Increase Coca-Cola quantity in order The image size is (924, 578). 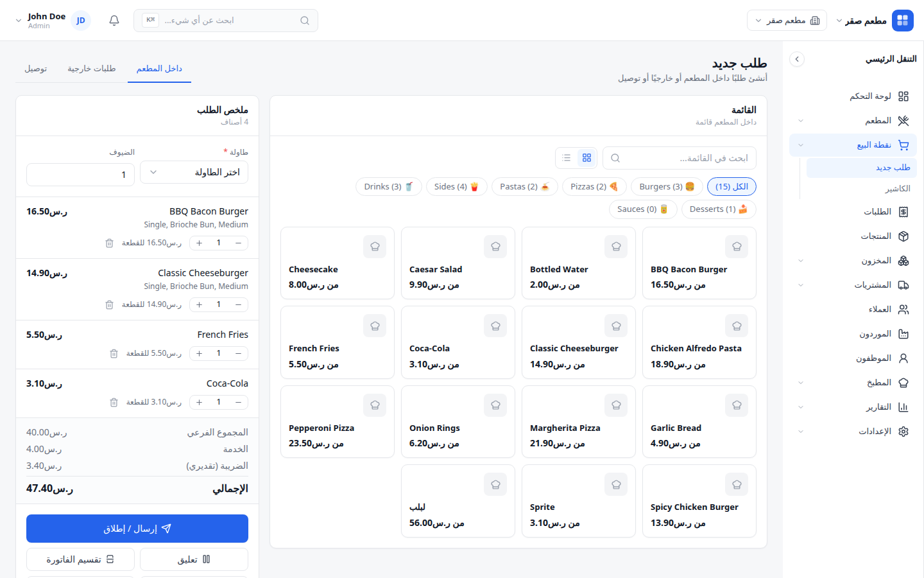(x=200, y=402)
